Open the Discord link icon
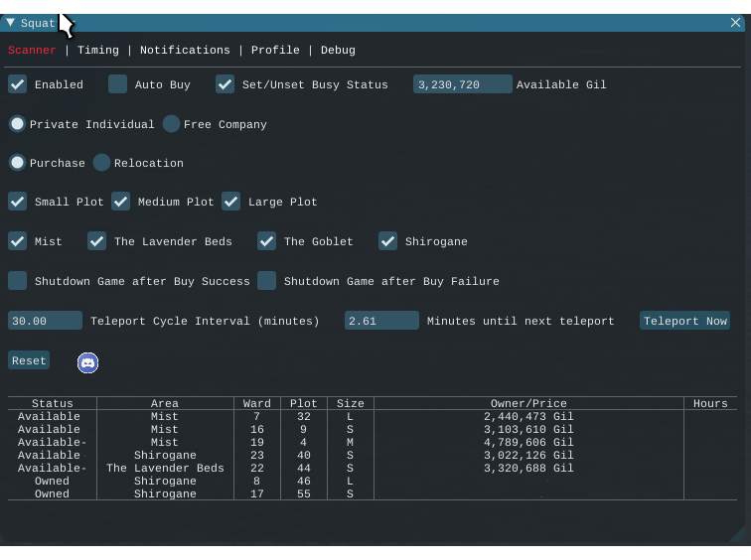The width and height of the screenshot is (751, 560). 87,362
